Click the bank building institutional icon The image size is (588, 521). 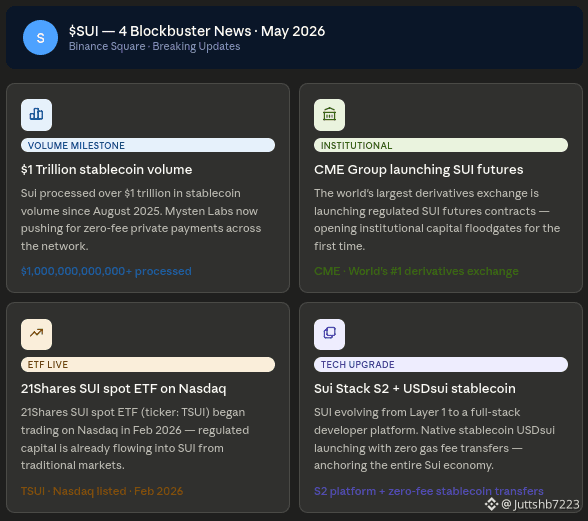[x=329, y=115]
